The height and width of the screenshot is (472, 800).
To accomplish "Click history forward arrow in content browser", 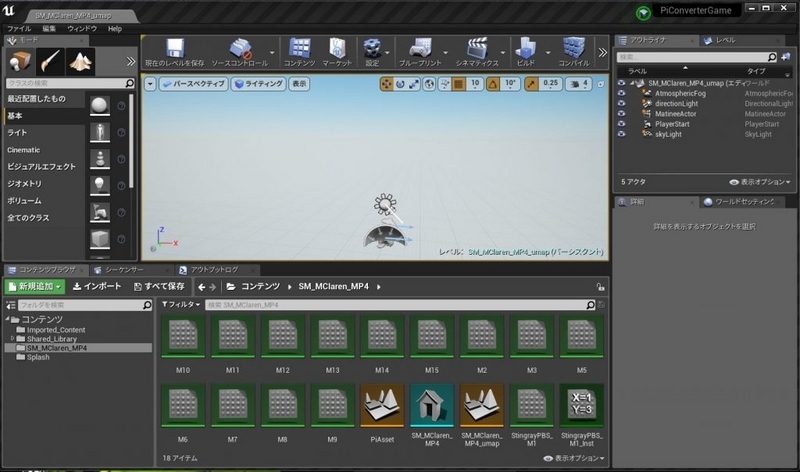I will (213, 287).
